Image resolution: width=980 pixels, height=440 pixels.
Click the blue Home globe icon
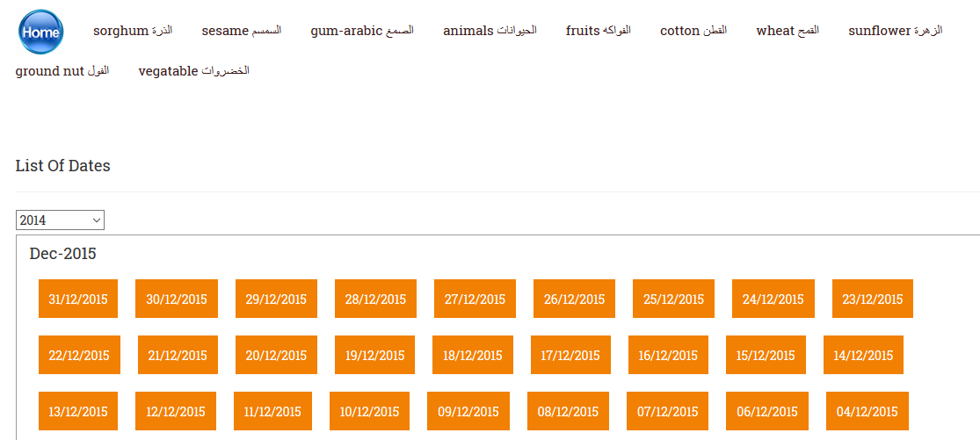(x=41, y=32)
